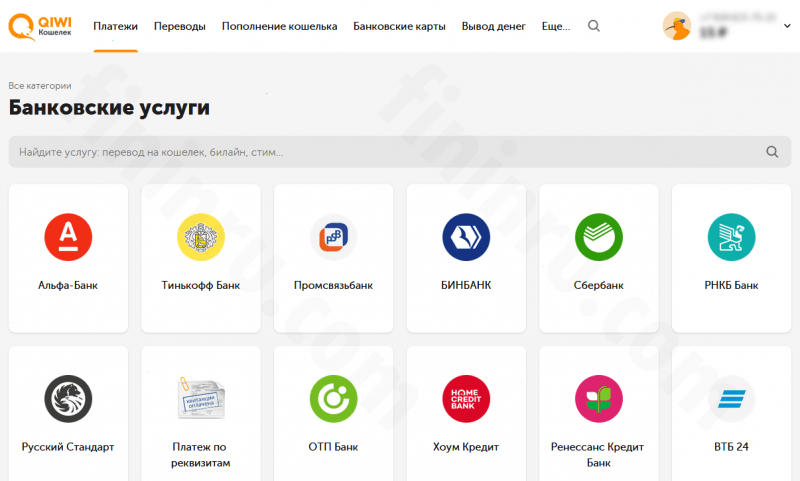Go back to Все категории

pos(40,86)
